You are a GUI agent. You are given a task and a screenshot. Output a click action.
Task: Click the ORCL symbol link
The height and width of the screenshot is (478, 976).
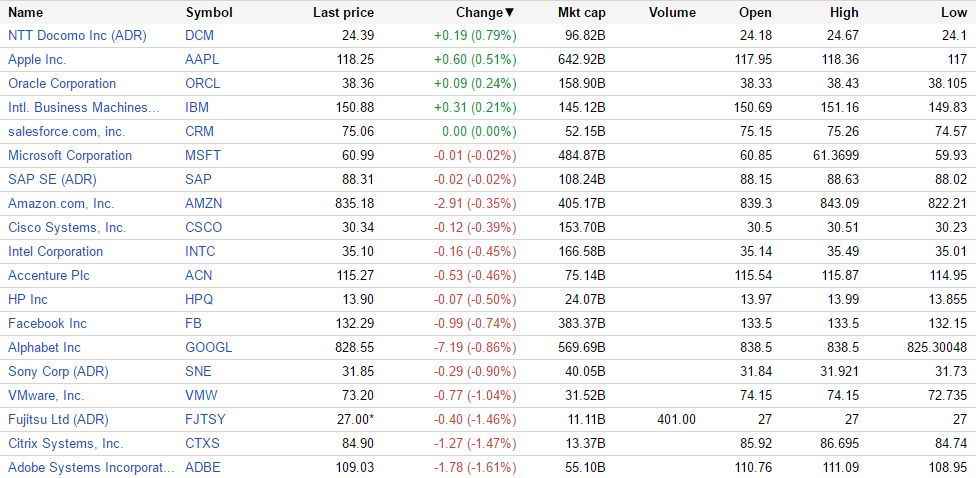(203, 83)
